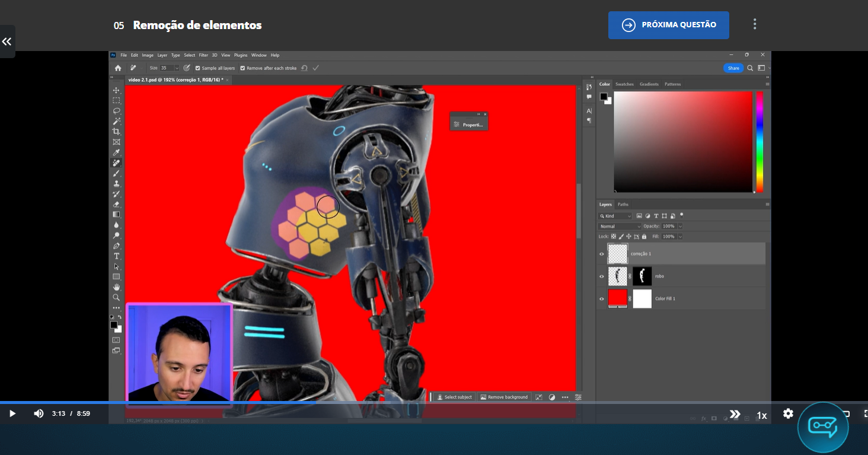Select the Lasso tool
This screenshot has width=868, height=455.
pyautogui.click(x=116, y=111)
